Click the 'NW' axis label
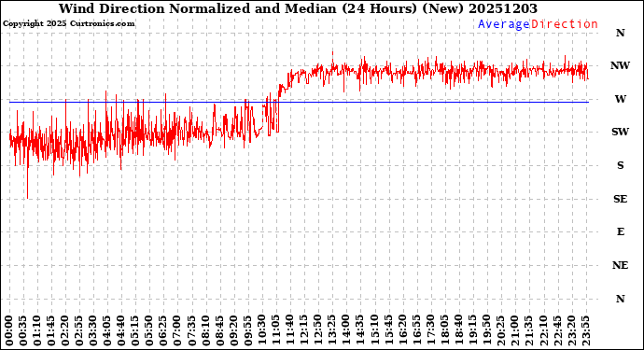This screenshot has height=350, width=644. click(x=620, y=65)
